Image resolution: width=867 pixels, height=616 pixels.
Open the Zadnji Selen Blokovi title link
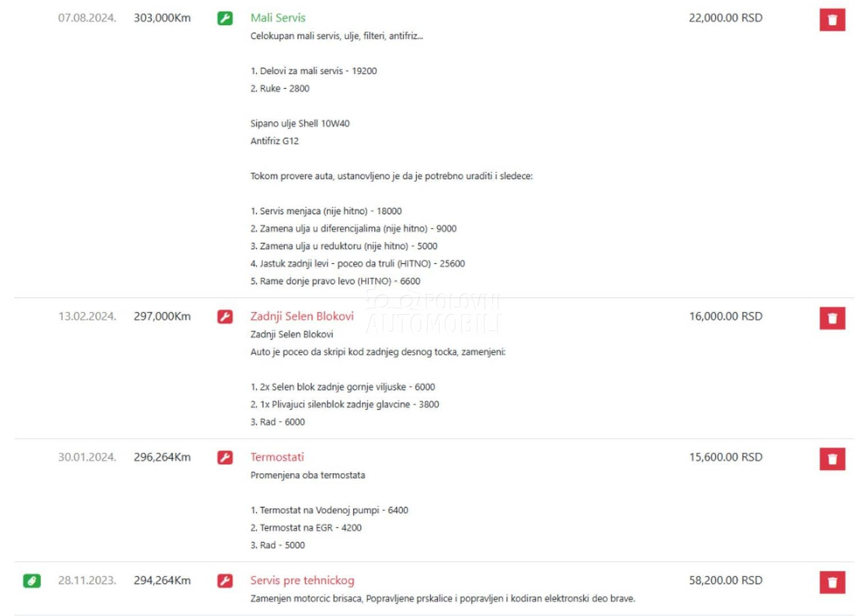tap(302, 316)
